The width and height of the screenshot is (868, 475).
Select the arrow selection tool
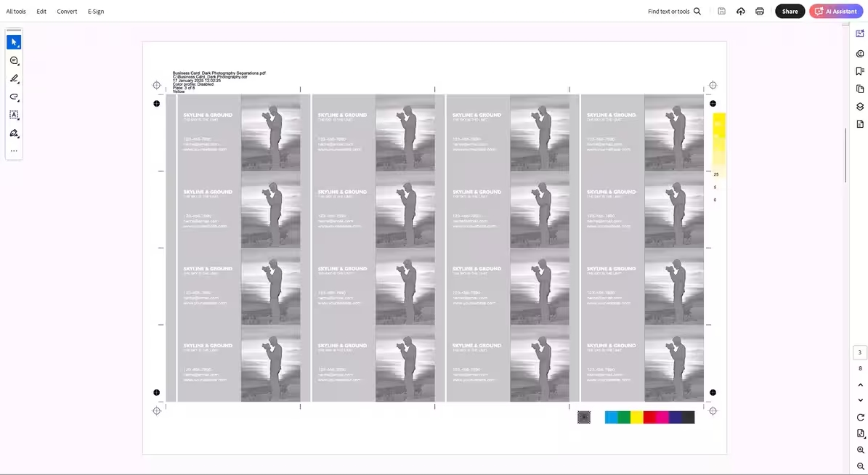coord(14,42)
